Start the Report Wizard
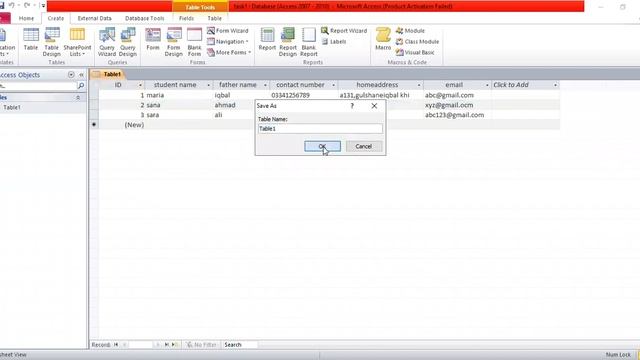The width and height of the screenshot is (640, 360). point(344,31)
